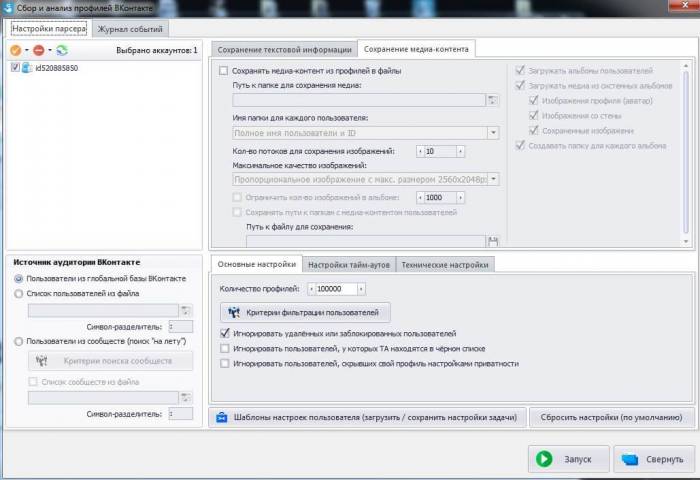The image size is (700, 480).
Task: Click the Сбросить настройки (по умолчанию) button
Action: tap(614, 416)
